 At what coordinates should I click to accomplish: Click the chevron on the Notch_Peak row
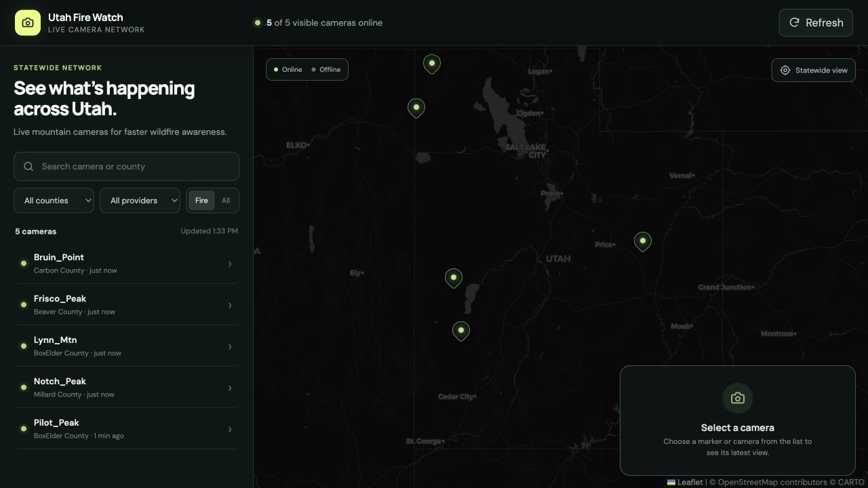[x=230, y=388]
